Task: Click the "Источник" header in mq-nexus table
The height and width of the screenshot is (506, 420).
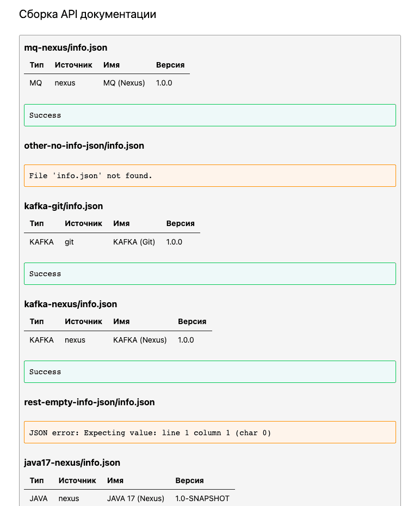Action: click(x=73, y=65)
